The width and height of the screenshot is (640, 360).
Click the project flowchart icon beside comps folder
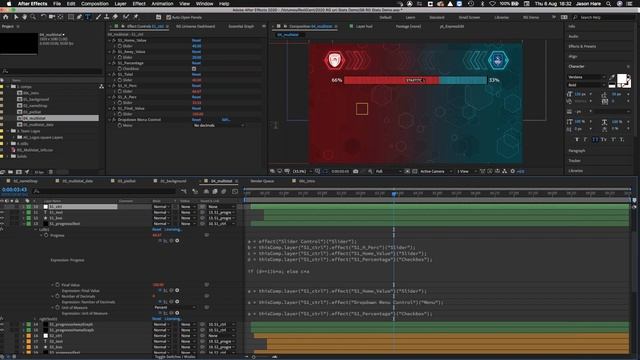pos(101,87)
